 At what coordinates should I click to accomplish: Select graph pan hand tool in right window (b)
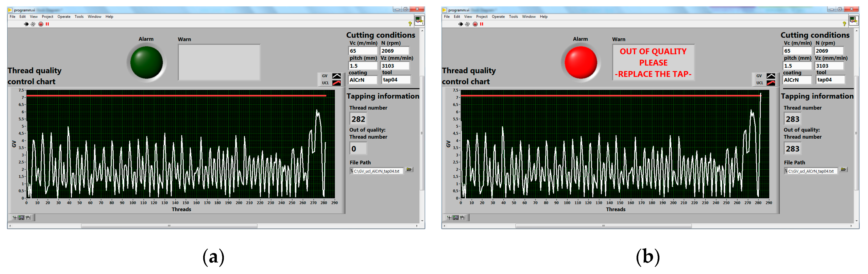pos(462,218)
